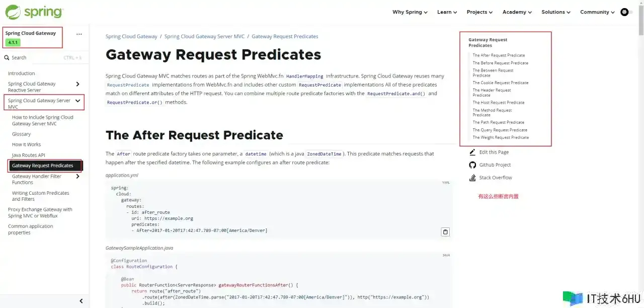The height and width of the screenshot is (308, 644).
Task: Toggle the dark theme switch
Action: pyautogui.click(x=626, y=12)
